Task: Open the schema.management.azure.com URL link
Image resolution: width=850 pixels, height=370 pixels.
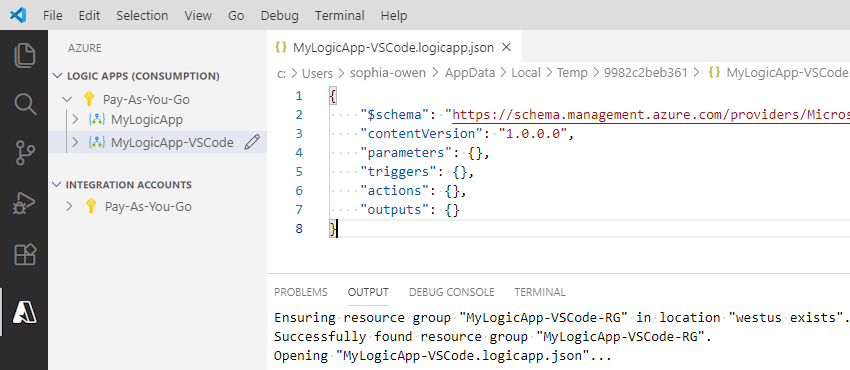Action: point(651,114)
